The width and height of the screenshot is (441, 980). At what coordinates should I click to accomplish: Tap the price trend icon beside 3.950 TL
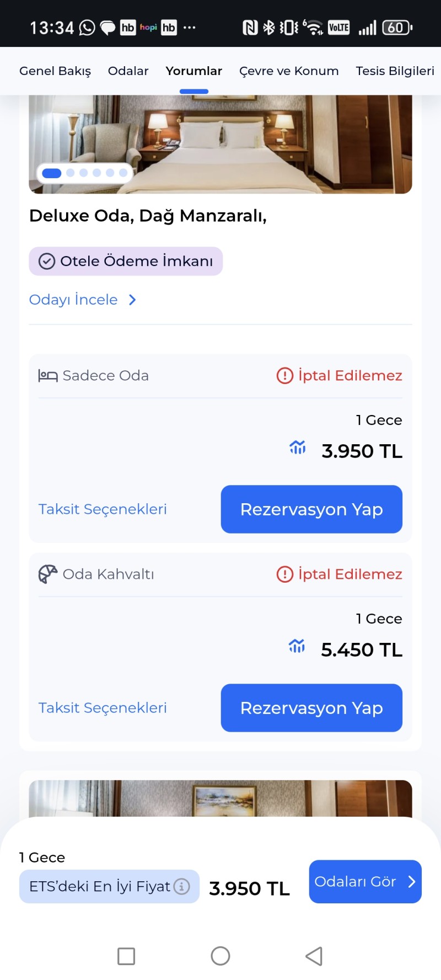[298, 447]
